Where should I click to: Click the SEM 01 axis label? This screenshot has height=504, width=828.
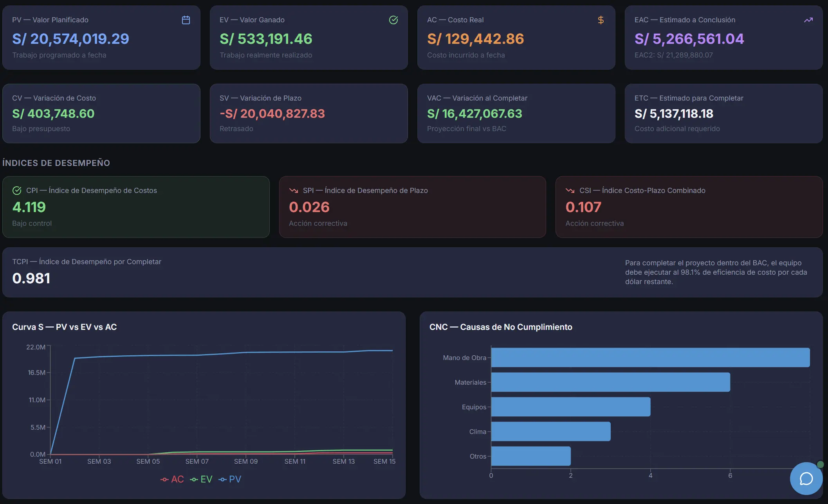(50, 462)
